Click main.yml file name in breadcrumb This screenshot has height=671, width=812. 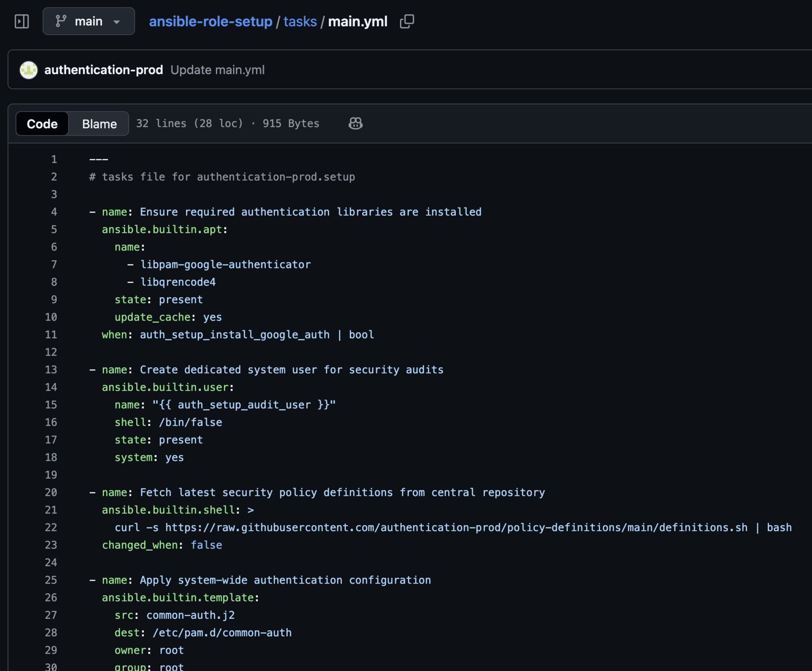coord(357,21)
